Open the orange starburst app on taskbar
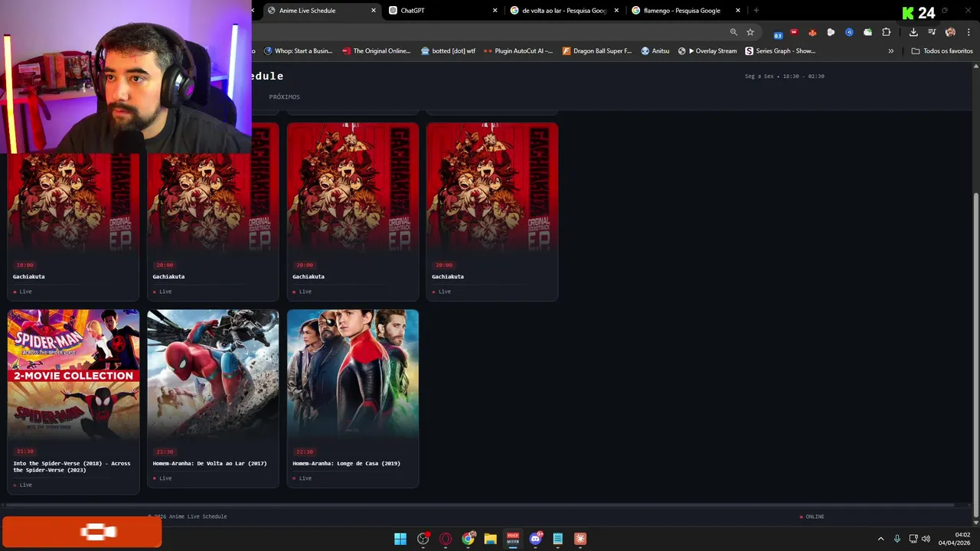 pos(580,539)
